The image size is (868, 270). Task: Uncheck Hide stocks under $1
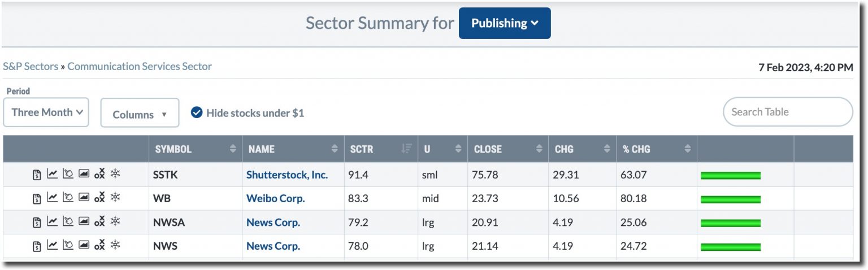tap(197, 112)
